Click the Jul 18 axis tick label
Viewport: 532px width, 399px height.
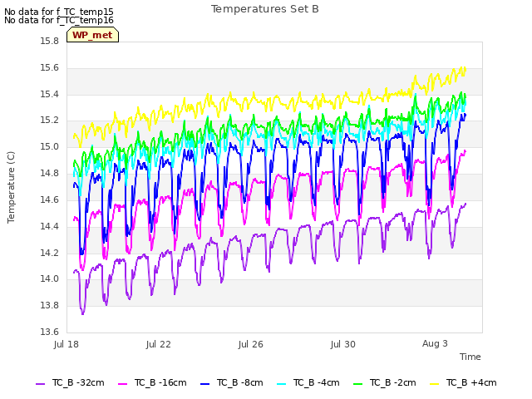pyautogui.click(x=66, y=344)
